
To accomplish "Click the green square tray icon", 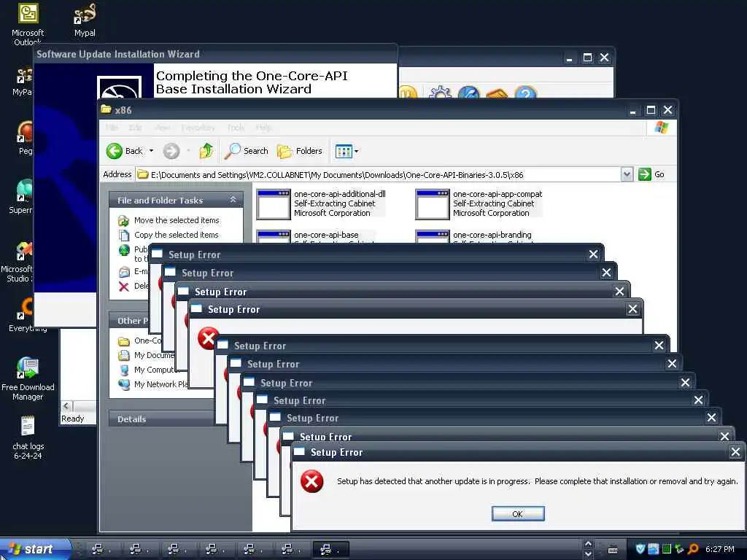I will 667,549.
